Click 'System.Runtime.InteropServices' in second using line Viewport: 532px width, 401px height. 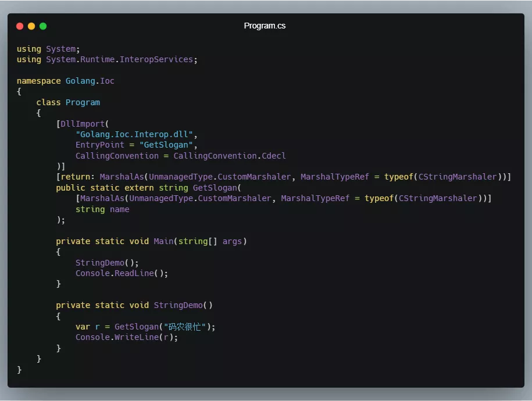click(x=119, y=59)
